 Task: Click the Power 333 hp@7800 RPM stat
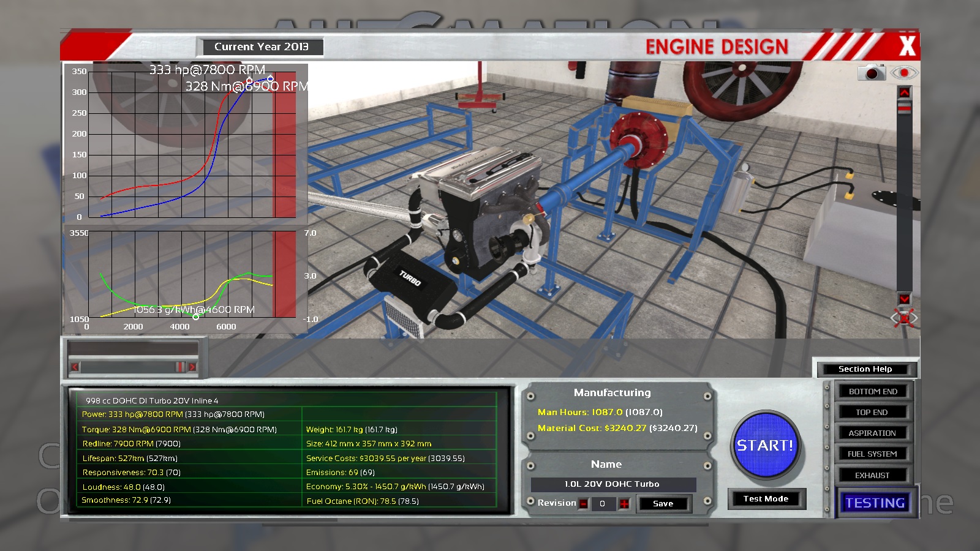pyautogui.click(x=173, y=414)
